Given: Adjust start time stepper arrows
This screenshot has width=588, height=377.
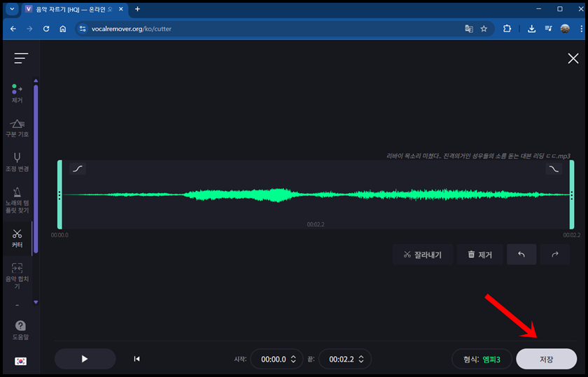Looking at the screenshot, I should coord(293,359).
